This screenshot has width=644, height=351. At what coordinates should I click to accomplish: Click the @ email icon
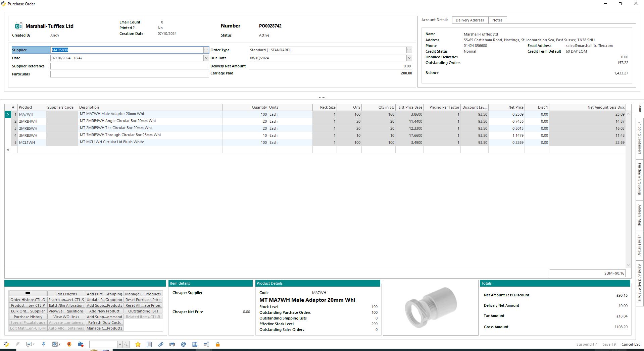(184, 344)
